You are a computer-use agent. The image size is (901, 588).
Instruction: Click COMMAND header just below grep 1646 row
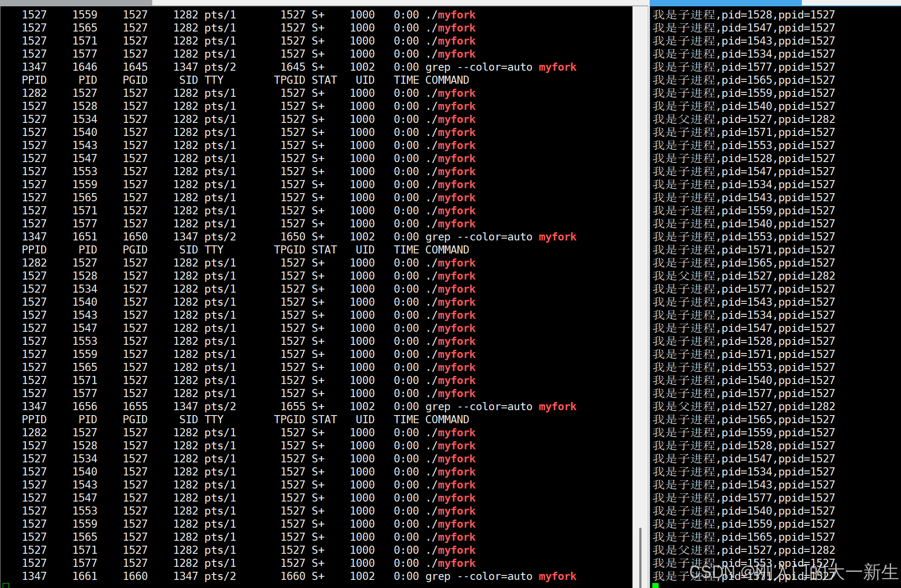click(x=447, y=80)
